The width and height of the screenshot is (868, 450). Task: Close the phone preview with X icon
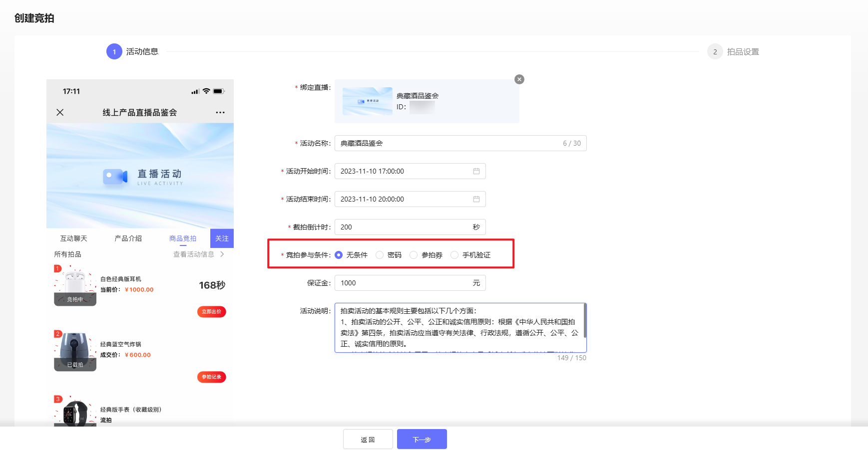pyautogui.click(x=60, y=112)
